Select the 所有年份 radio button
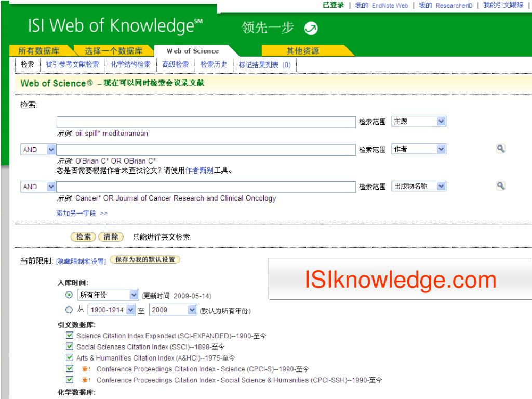The image size is (532, 399). (x=69, y=295)
